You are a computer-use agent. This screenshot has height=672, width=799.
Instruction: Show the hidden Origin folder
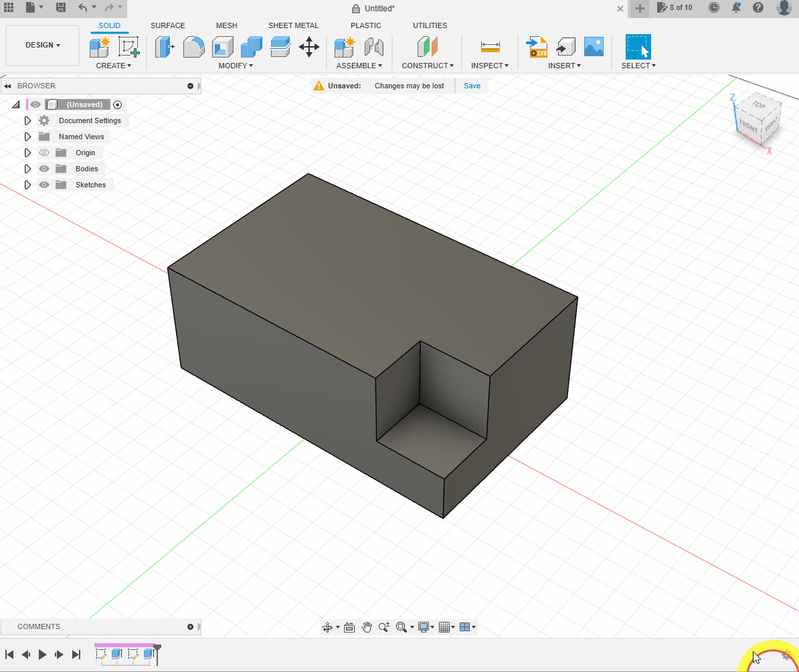point(44,153)
